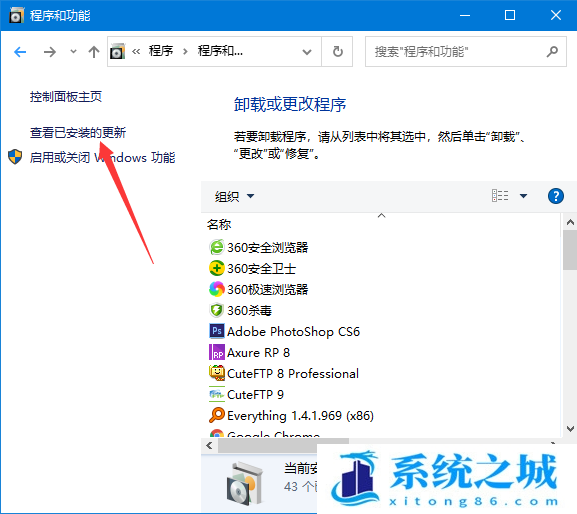Click Everything 1.4.1.969 magnifier icon
The width and height of the screenshot is (577, 514).
217,415
